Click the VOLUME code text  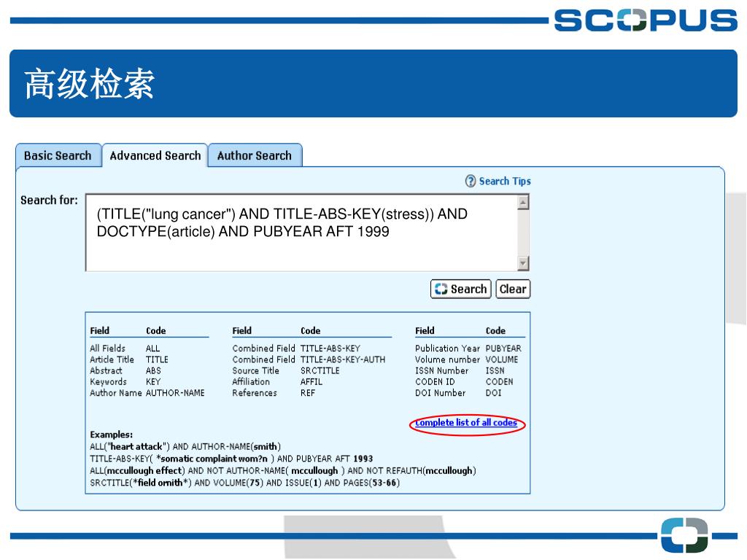[501, 359]
